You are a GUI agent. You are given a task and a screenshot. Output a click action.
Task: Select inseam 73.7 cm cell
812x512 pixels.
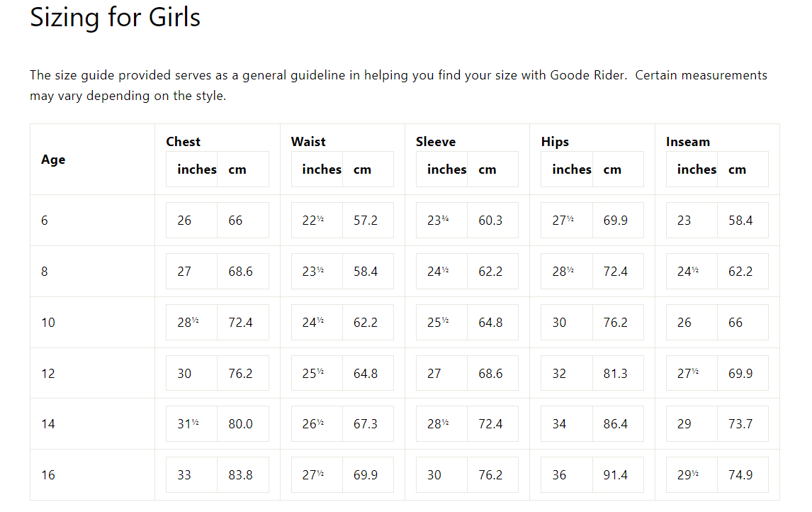click(743, 424)
